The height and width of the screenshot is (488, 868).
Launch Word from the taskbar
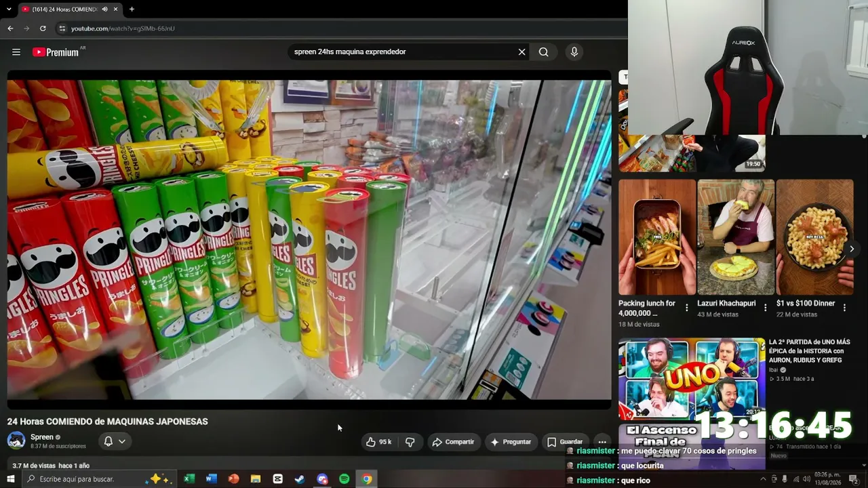(x=211, y=479)
